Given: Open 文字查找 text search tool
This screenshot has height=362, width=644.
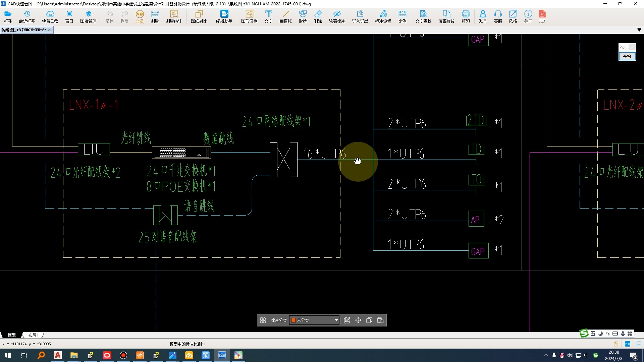Looking at the screenshot, I should 423,16.
